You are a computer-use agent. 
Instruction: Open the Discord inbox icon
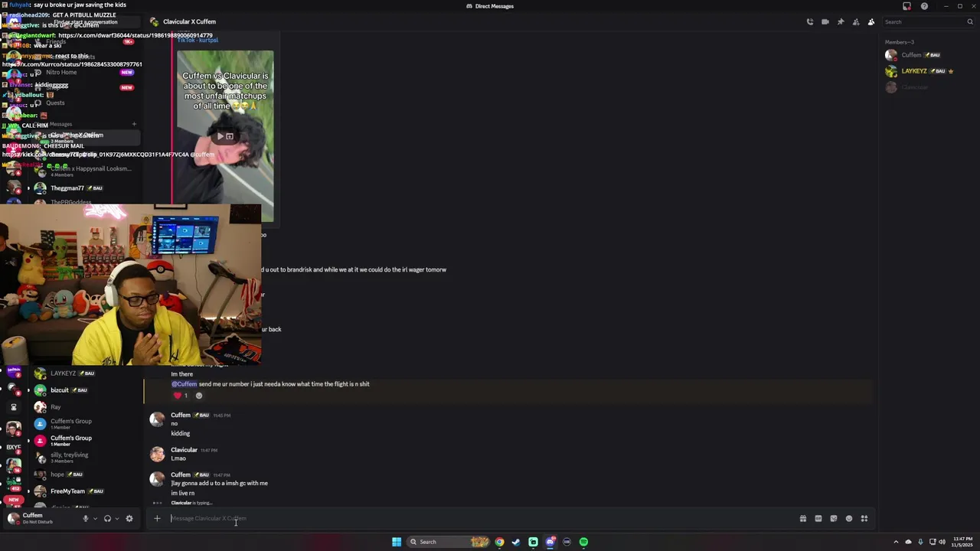pos(907,6)
